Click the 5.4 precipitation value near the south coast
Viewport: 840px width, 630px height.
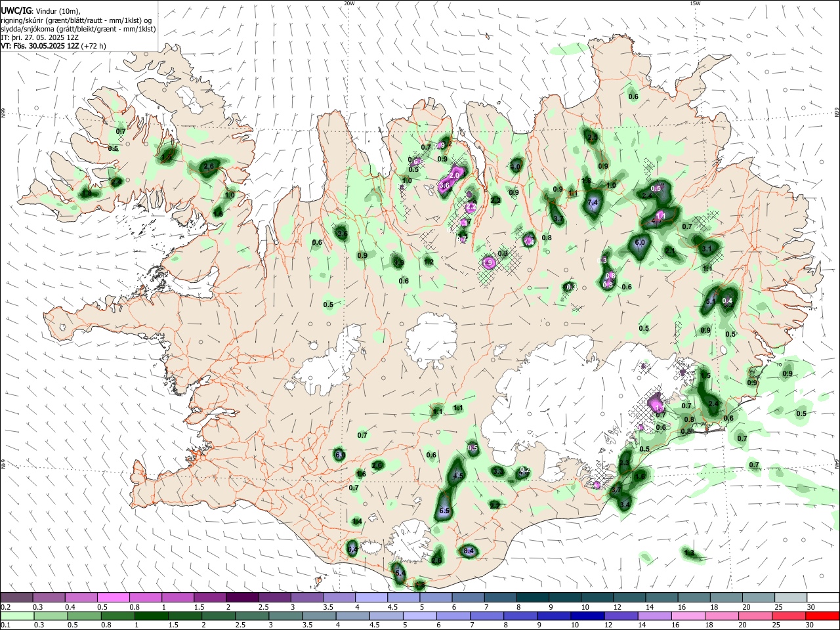point(400,574)
